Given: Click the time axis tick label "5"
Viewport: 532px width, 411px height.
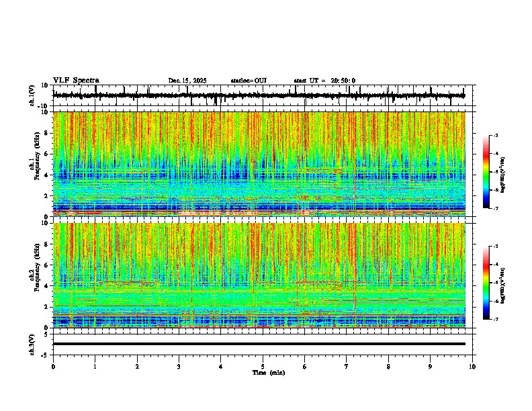Looking at the screenshot, I should tap(263, 367).
